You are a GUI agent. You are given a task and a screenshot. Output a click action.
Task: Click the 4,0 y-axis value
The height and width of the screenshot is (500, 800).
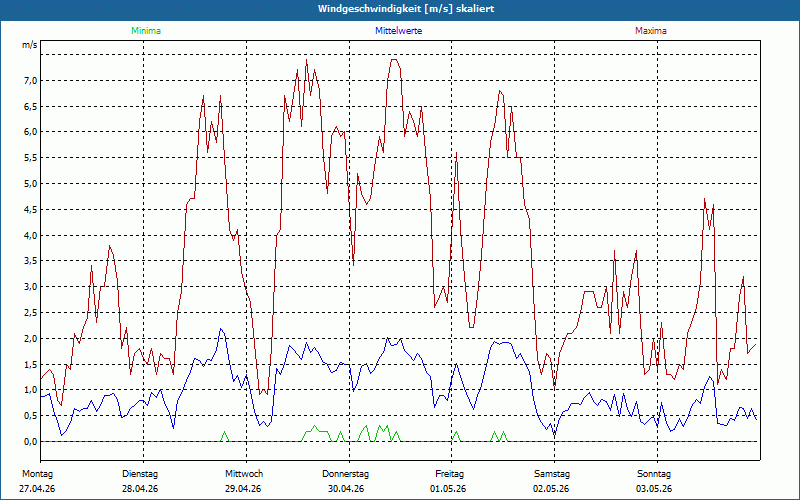coord(30,236)
